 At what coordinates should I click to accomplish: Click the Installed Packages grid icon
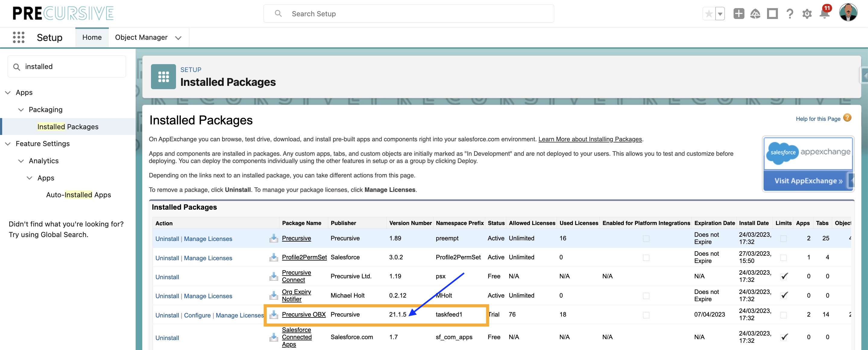point(163,77)
